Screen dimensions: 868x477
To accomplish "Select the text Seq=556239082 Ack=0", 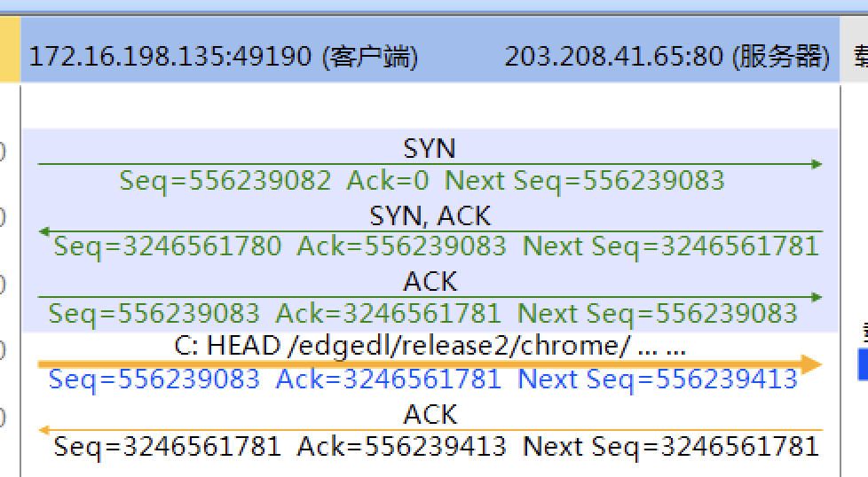I will (x=274, y=181).
